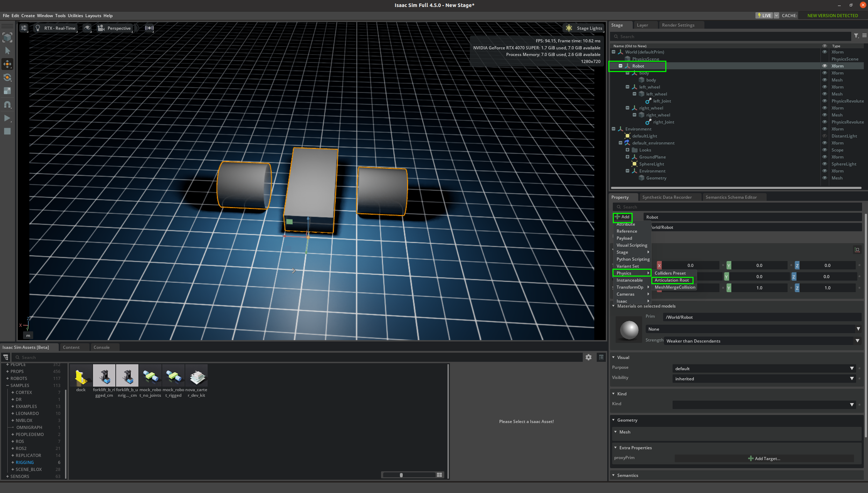Select the Move tool icon in left toolbar
This screenshot has width=868, height=493.
[x=7, y=64]
